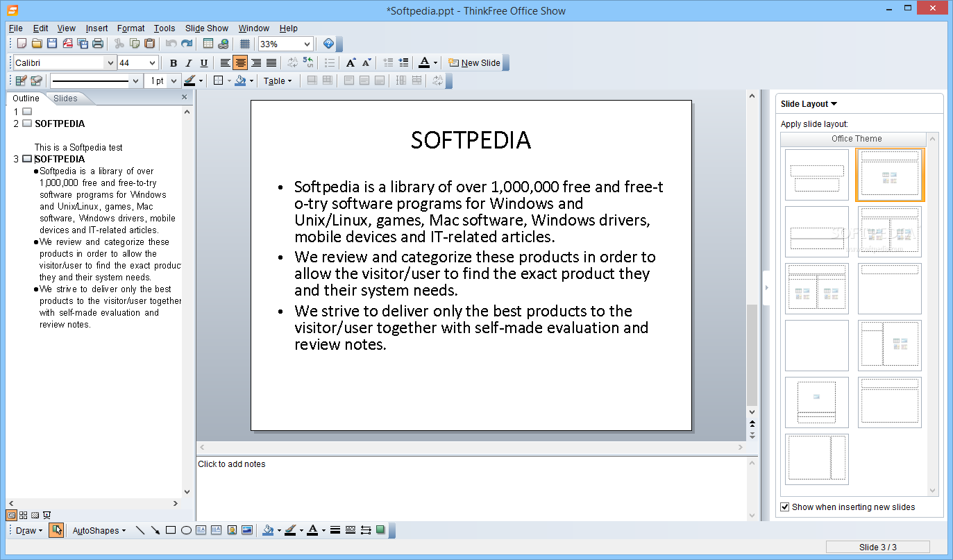Set text alignment to right
The image size is (953, 560).
pos(256,62)
